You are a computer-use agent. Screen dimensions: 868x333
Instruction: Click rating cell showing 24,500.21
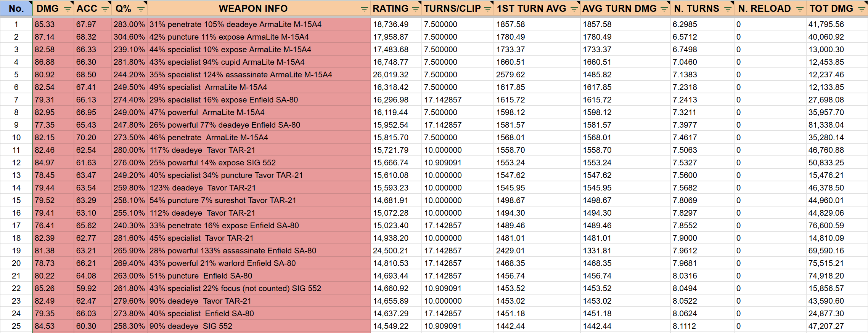(x=396, y=251)
